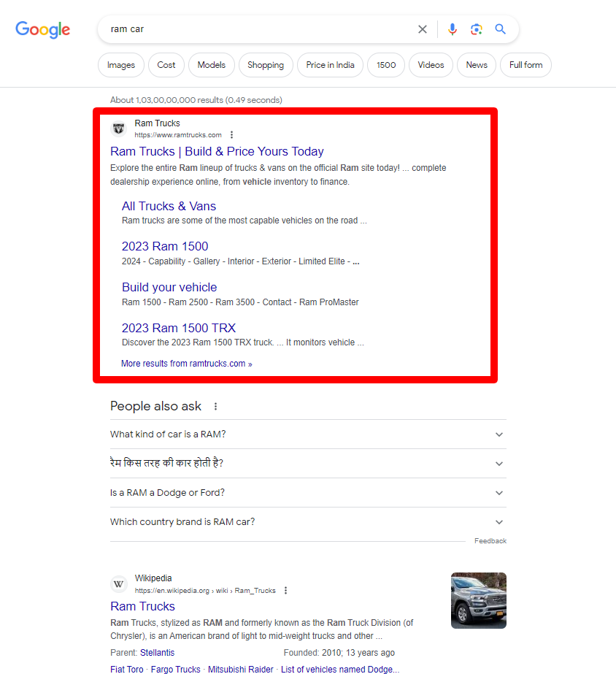This screenshot has width=616, height=674.
Task: Click More results from ramtrucks.com
Action: click(186, 364)
